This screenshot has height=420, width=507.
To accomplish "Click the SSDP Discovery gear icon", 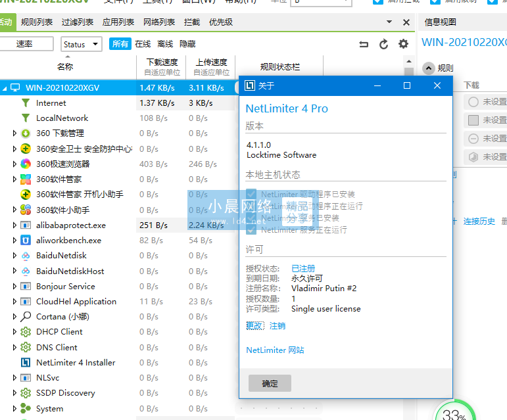I will pos(25,393).
